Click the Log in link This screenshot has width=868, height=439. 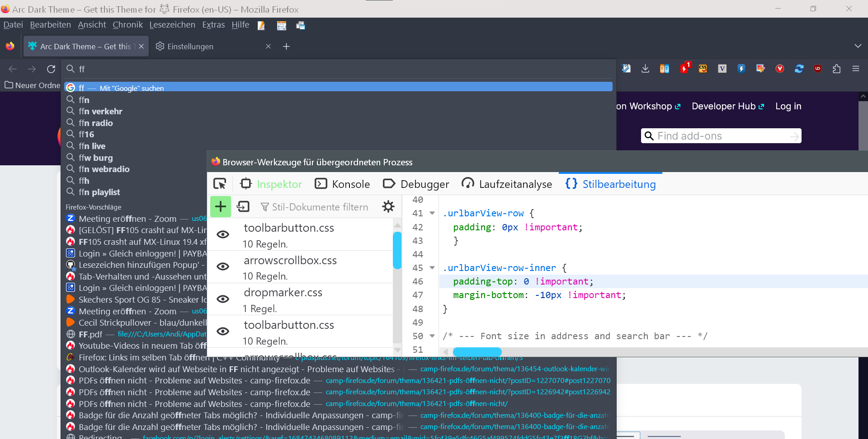click(x=788, y=106)
